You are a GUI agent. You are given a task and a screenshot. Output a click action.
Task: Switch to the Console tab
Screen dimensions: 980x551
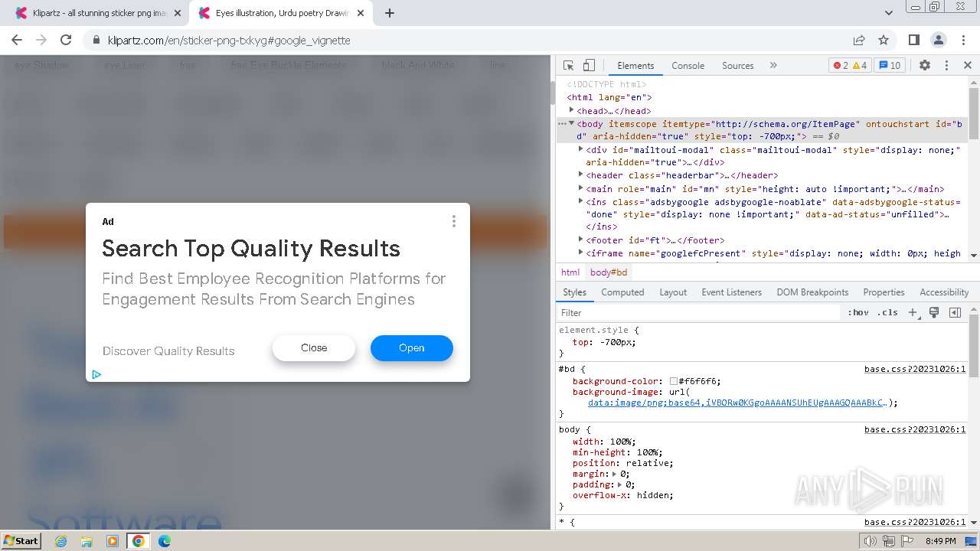(688, 66)
